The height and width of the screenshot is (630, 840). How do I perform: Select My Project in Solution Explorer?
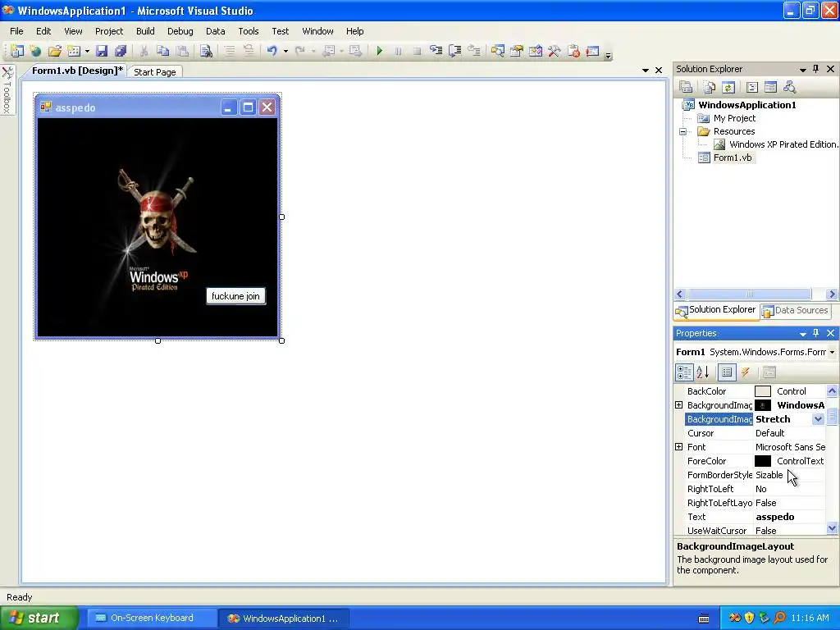pyautogui.click(x=734, y=118)
